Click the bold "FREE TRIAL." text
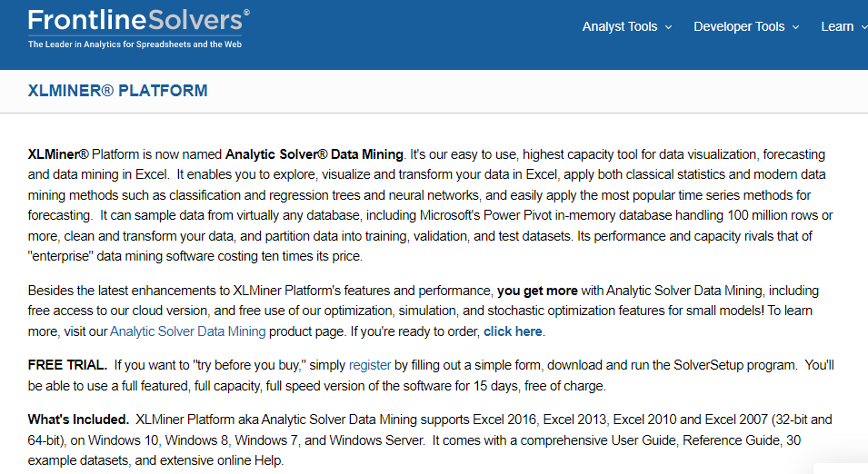868x474 pixels. [x=67, y=365]
